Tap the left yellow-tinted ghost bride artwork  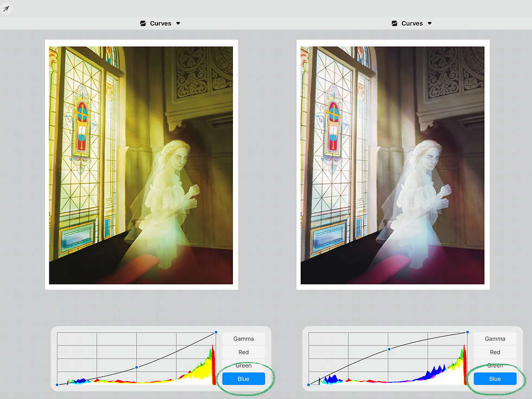click(x=141, y=165)
